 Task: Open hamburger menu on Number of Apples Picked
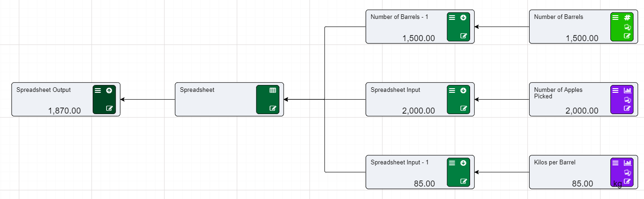(x=615, y=90)
